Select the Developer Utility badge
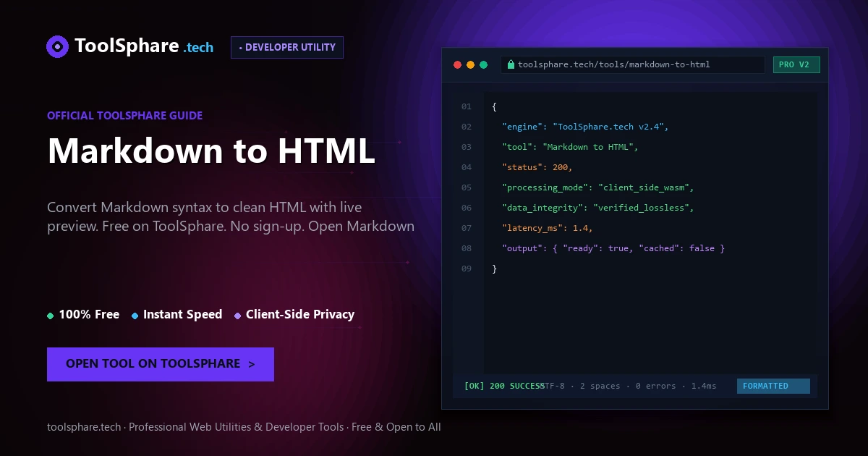The width and height of the screenshot is (868, 456). coord(287,47)
